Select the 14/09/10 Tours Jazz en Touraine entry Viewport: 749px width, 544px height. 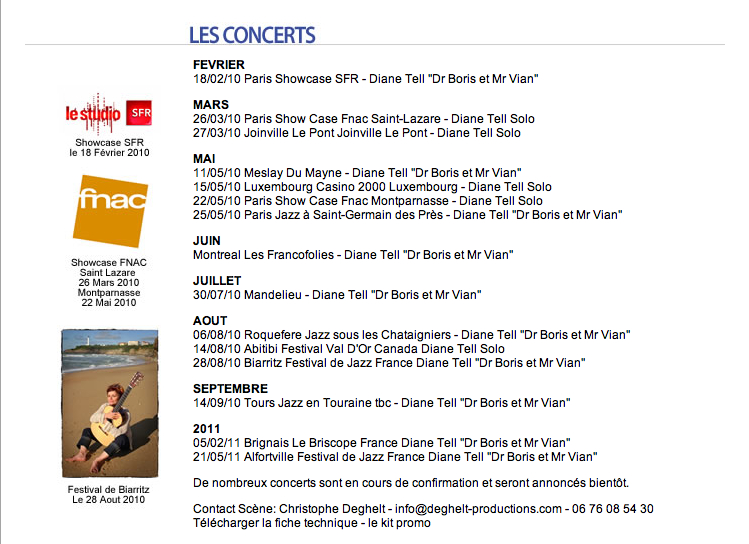381,403
